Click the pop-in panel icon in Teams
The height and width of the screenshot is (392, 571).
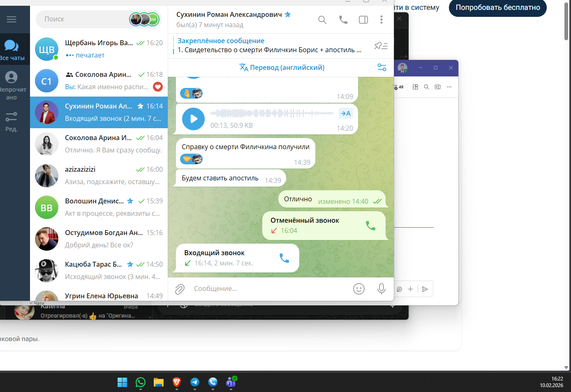click(x=437, y=87)
